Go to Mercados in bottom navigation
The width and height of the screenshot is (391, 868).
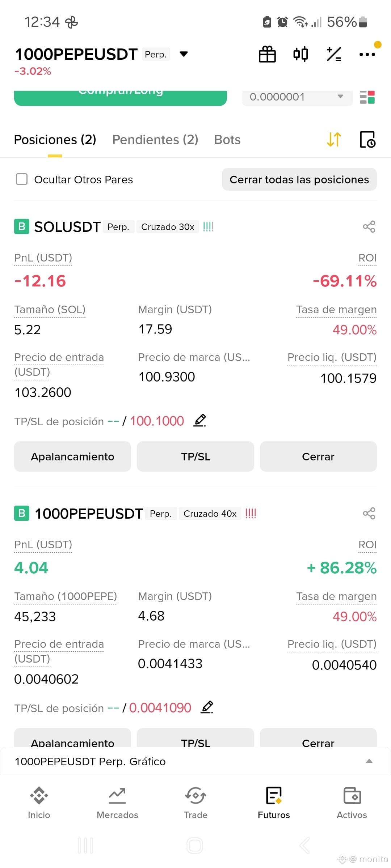(x=117, y=803)
